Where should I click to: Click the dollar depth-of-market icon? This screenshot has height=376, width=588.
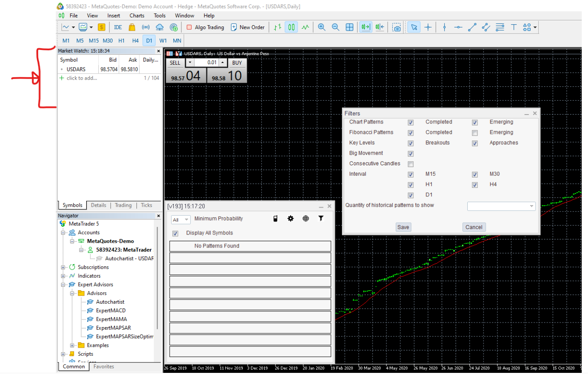pyautogui.click(x=101, y=27)
